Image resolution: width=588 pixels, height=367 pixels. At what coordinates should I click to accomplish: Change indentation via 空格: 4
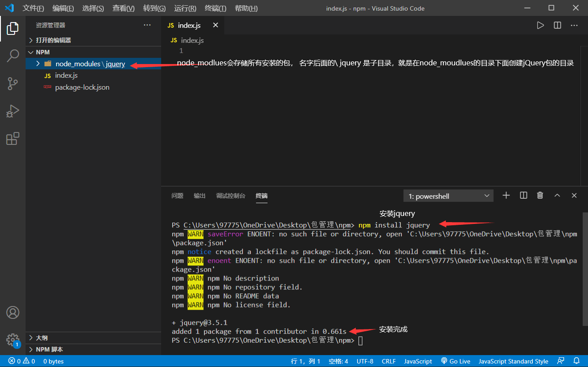coord(339,361)
